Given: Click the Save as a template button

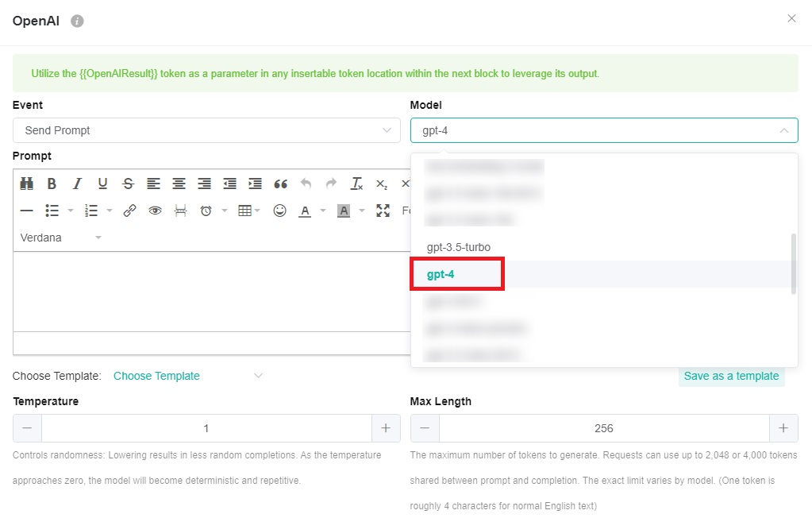Looking at the screenshot, I should tap(731, 376).
